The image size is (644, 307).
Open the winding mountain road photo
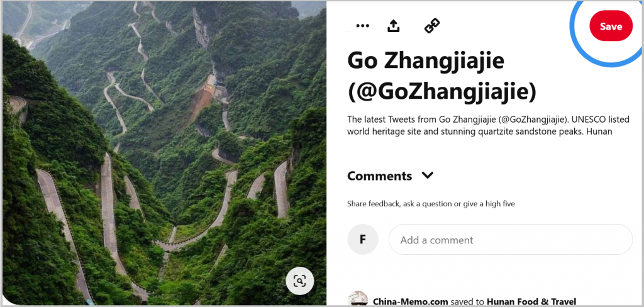click(164, 153)
